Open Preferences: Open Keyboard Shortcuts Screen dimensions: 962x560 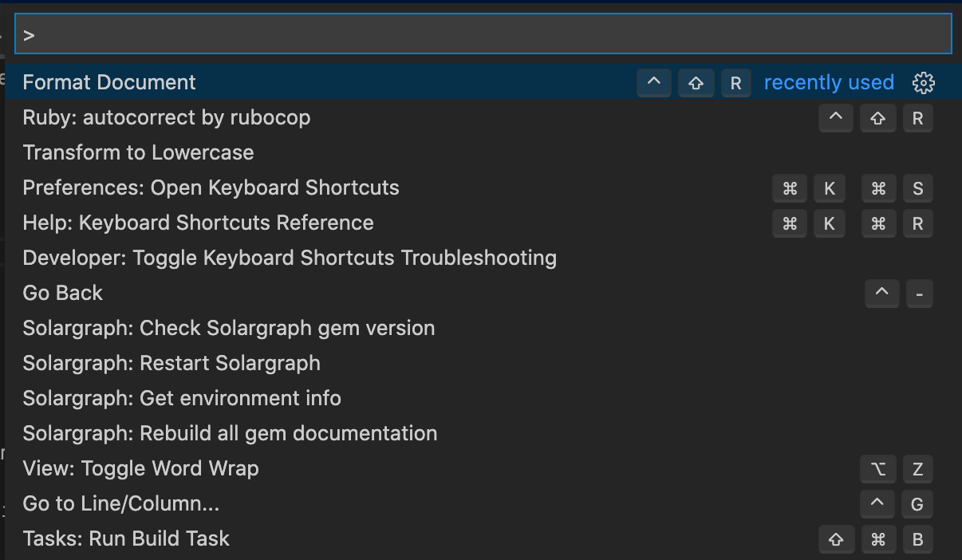[211, 187]
